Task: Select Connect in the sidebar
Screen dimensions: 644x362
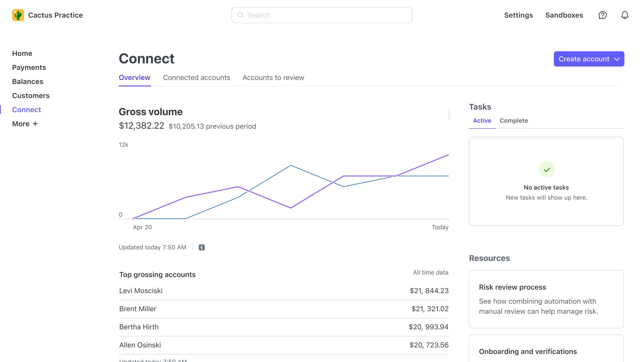Action: coord(26,110)
